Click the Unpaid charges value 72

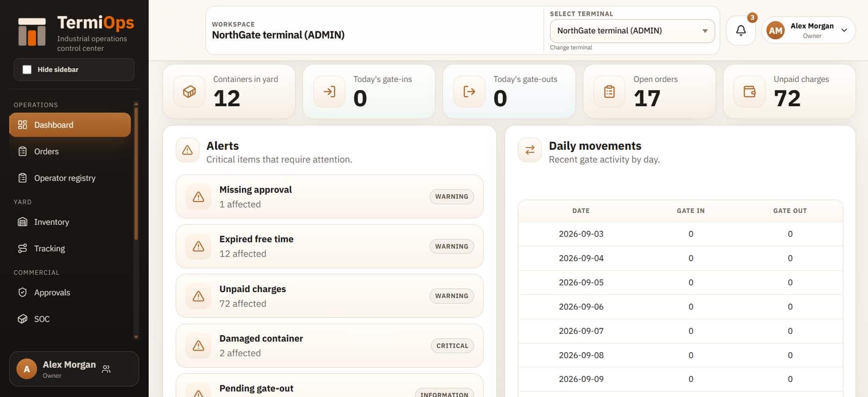(787, 98)
